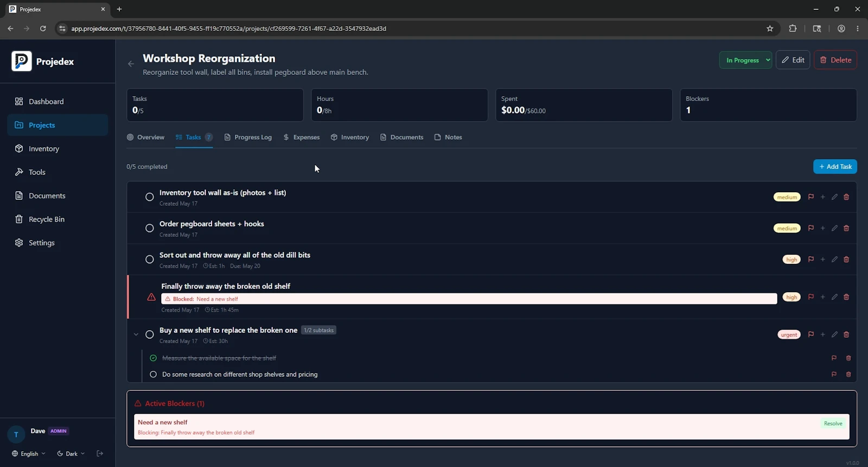Viewport: 868px width, 467px height.
Task: Bookmark this page with the star icon
Action: click(x=770, y=29)
